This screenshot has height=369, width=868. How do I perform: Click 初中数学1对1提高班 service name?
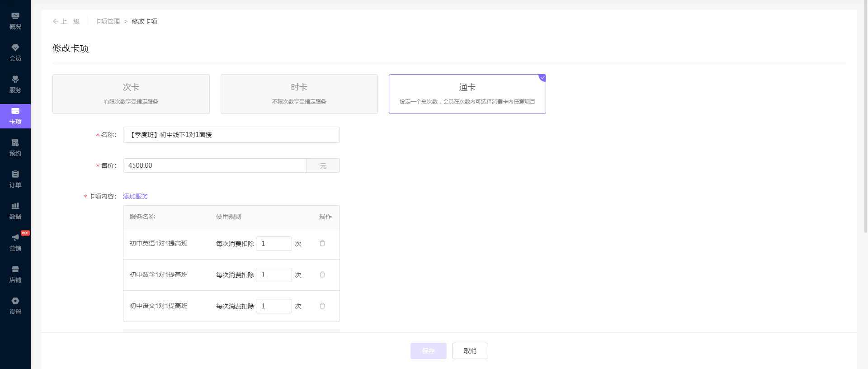159,274
